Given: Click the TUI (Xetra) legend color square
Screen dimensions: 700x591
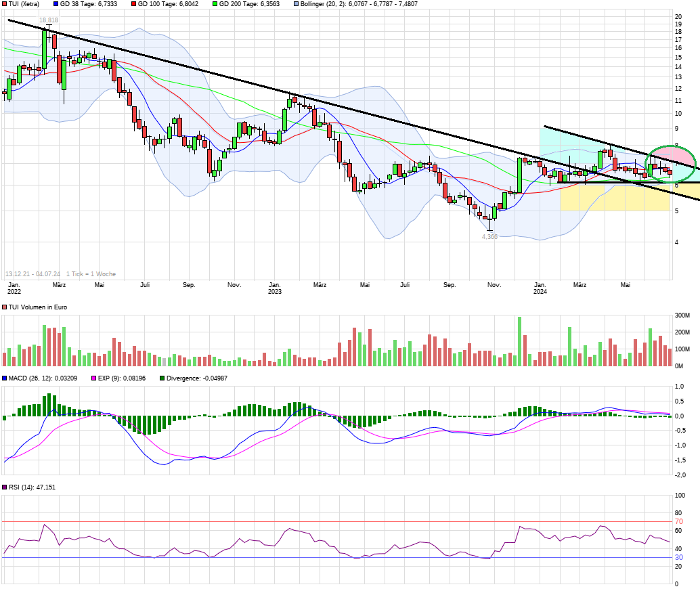Looking at the screenshot, I should [5, 4].
